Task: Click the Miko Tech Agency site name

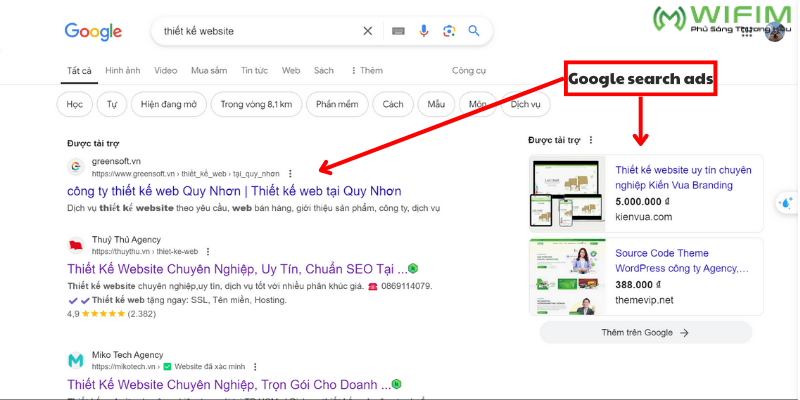Action: click(128, 355)
